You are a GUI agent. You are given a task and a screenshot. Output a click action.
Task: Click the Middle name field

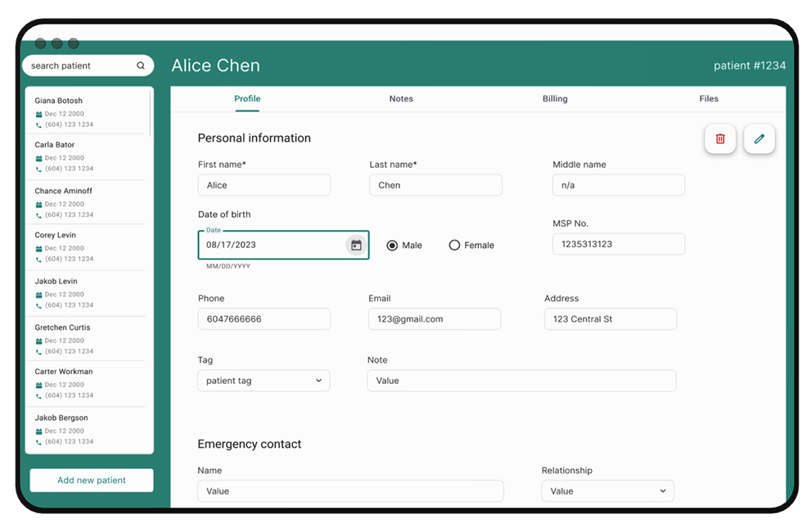point(619,185)
